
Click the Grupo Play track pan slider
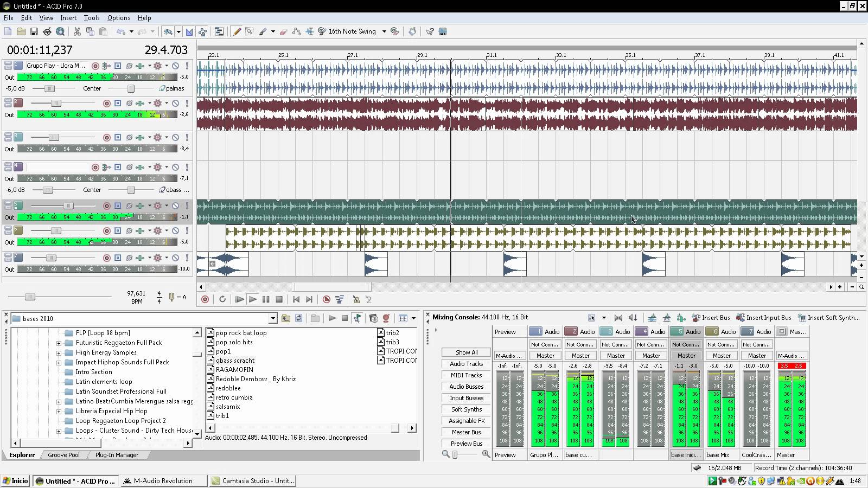click(130, 88)
